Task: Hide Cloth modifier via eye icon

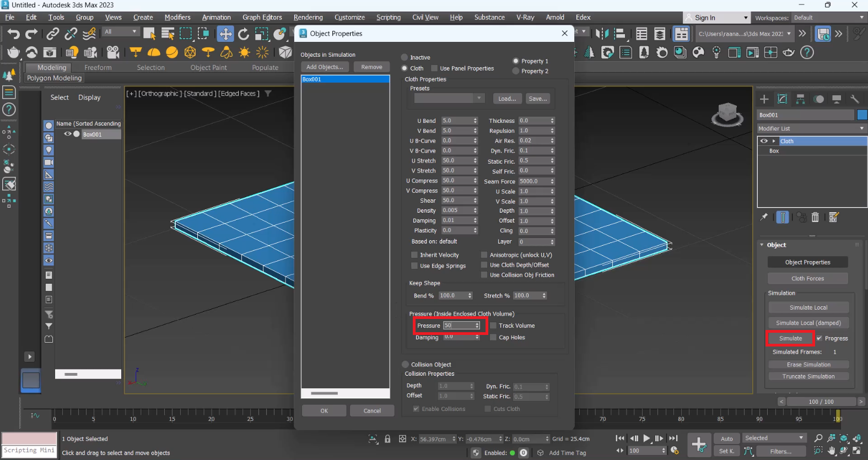Action: click(764, 141)
